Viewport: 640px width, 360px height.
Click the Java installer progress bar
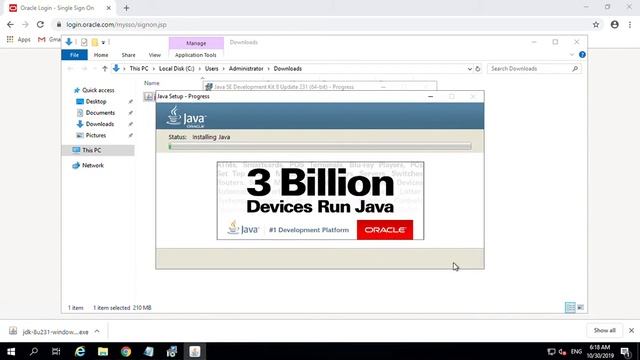320,147
